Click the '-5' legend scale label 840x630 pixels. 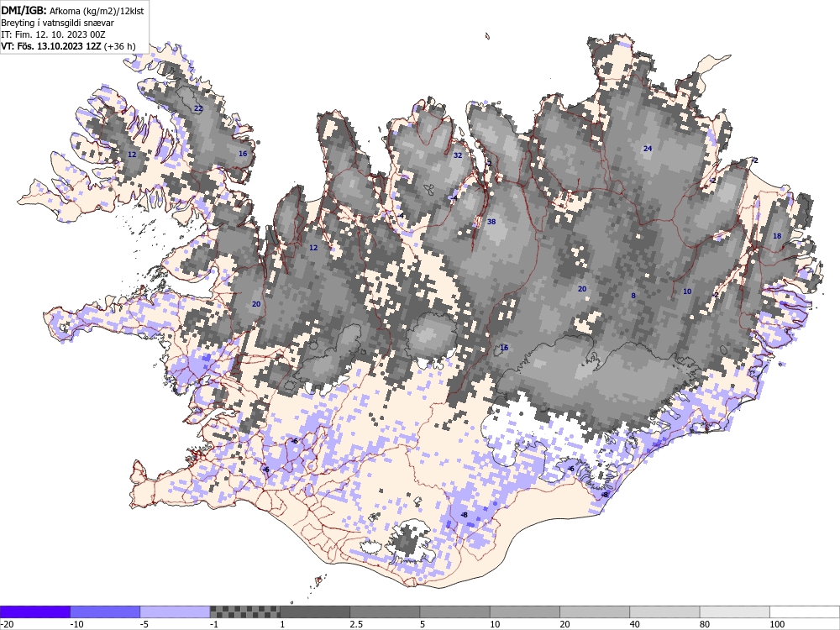coord(145,624)
